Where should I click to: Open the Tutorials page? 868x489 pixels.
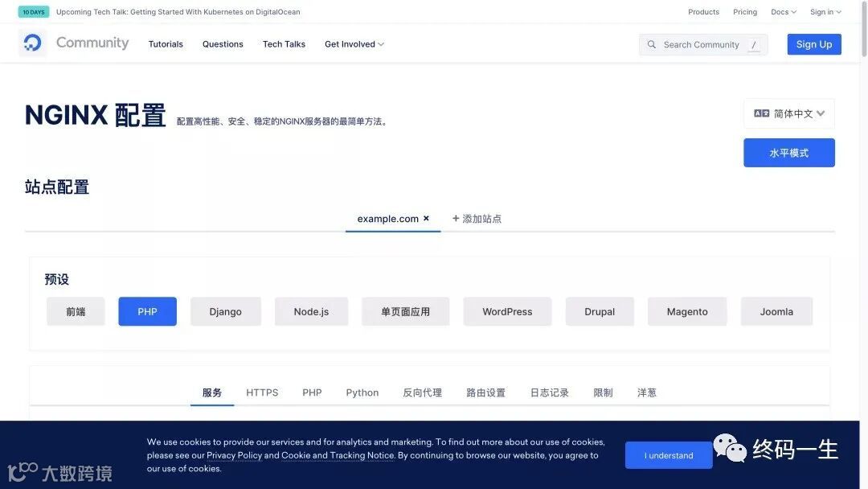click(x=166, y=43)
